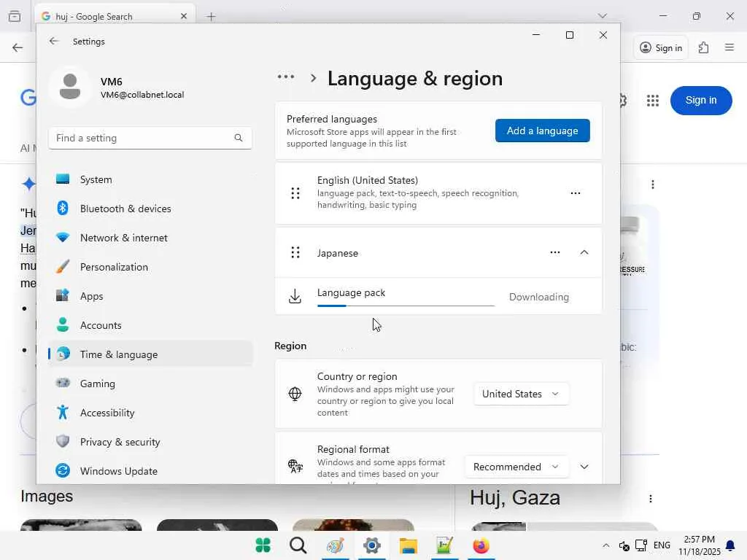
Task: Select the huj - Google Search tab
Action: [x=115, y=16]
